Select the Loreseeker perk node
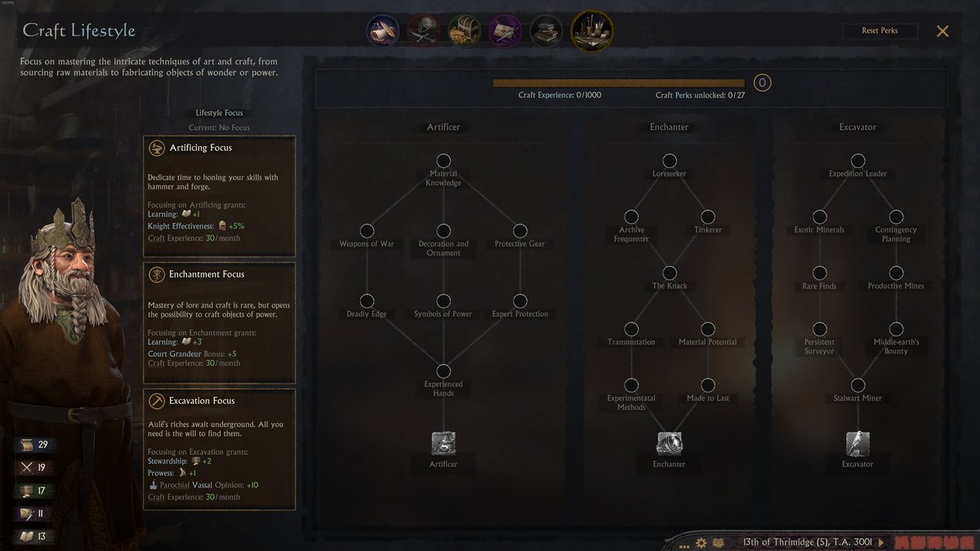 pyautogui.click(x=670, y=161)
